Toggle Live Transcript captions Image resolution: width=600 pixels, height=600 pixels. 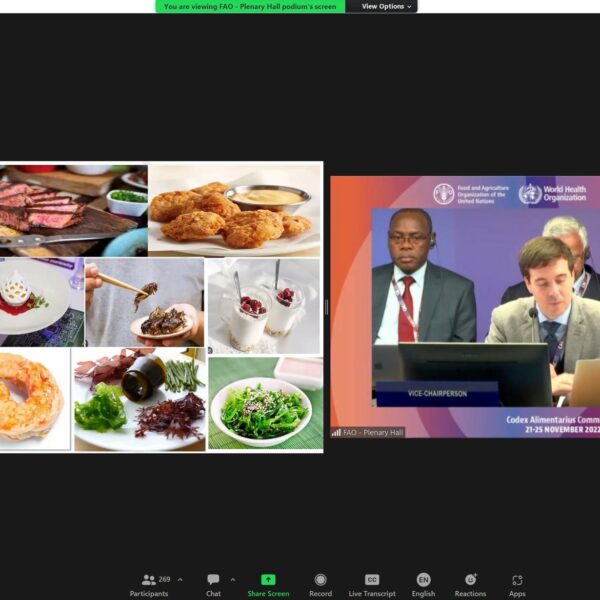coord(372,583)
